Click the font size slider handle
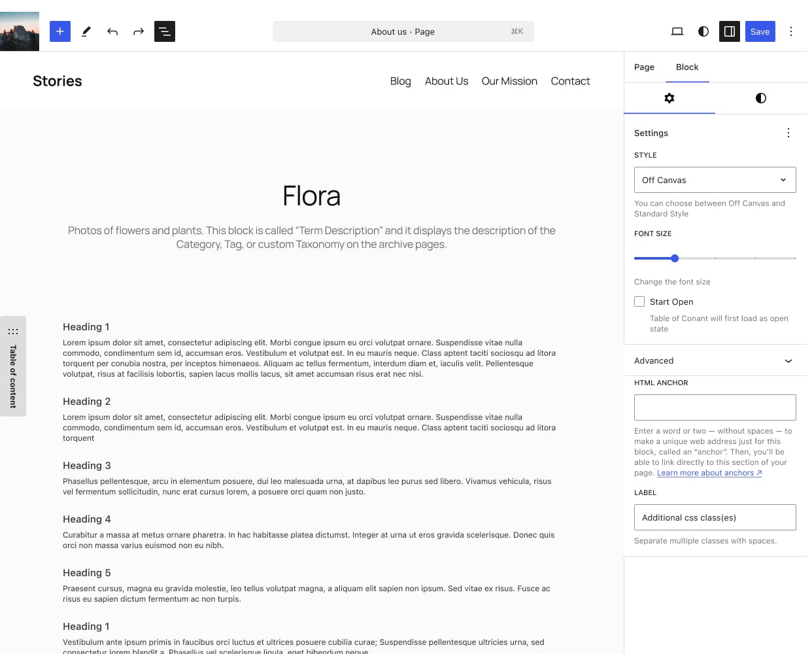 (x=675, y=258)
